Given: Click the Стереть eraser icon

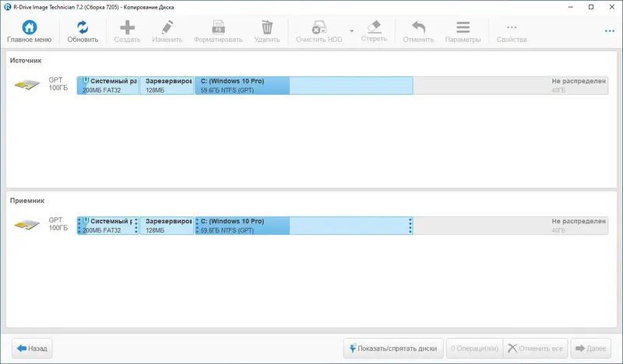Looking at the screenshot, I should [374, 26].
